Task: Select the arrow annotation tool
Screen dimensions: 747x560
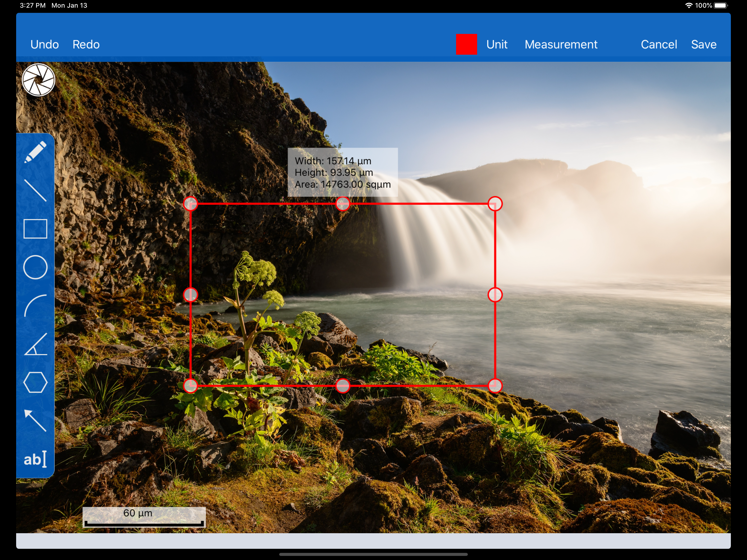Action: [x=35, y=421]
